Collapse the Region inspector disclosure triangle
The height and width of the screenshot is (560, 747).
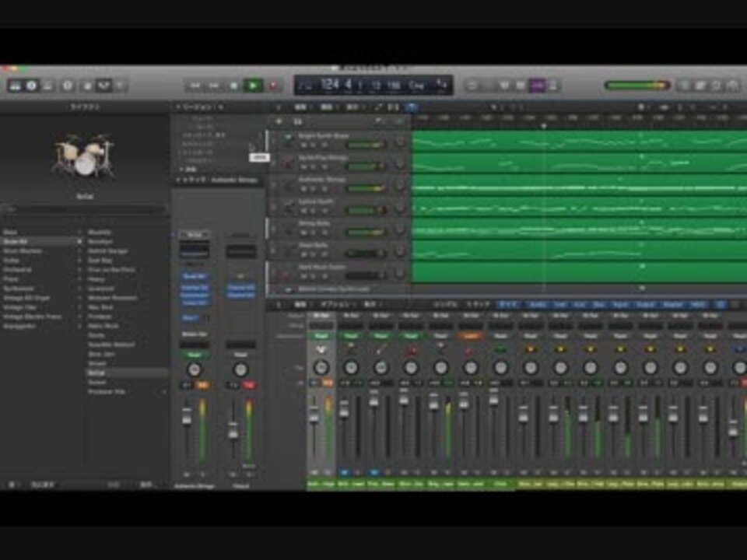tap(179, 107)
